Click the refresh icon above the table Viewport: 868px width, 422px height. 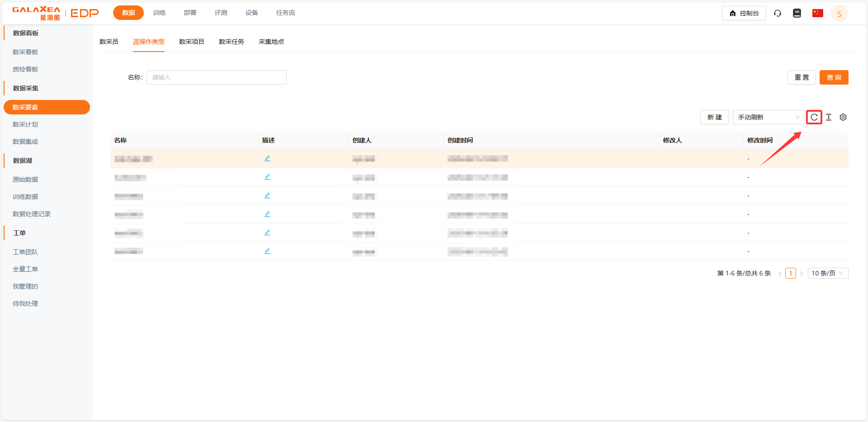(814, 117)
